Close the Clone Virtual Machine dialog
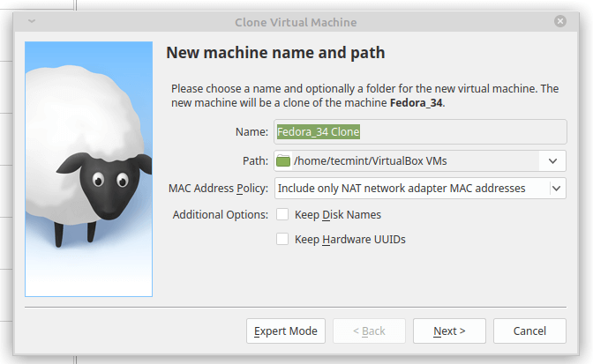This screenshot has height=364, width=593. click(560, 21)
